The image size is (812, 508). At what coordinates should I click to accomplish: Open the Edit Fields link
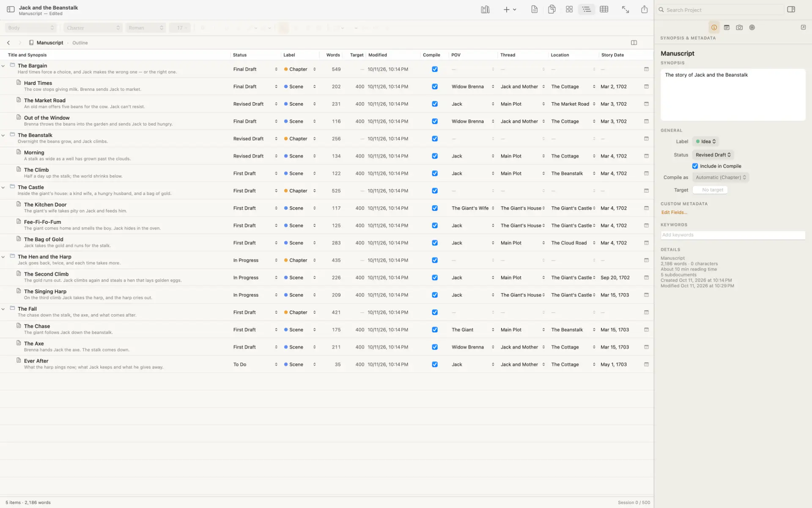674,213
